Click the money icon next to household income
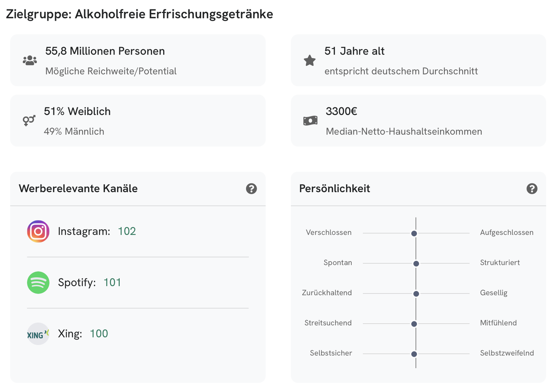558x392 pixels. click(310, 120)
